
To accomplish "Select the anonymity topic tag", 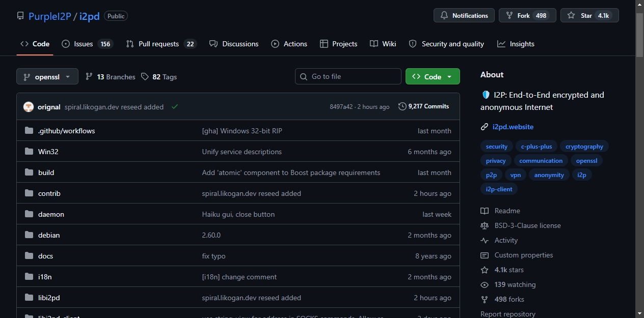I will coord(549,175).
